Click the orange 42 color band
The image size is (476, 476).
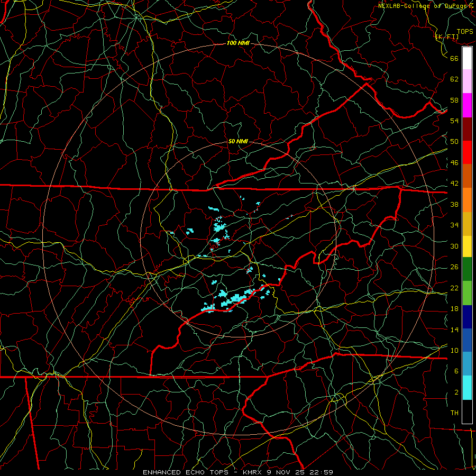[x=467, y=200]
